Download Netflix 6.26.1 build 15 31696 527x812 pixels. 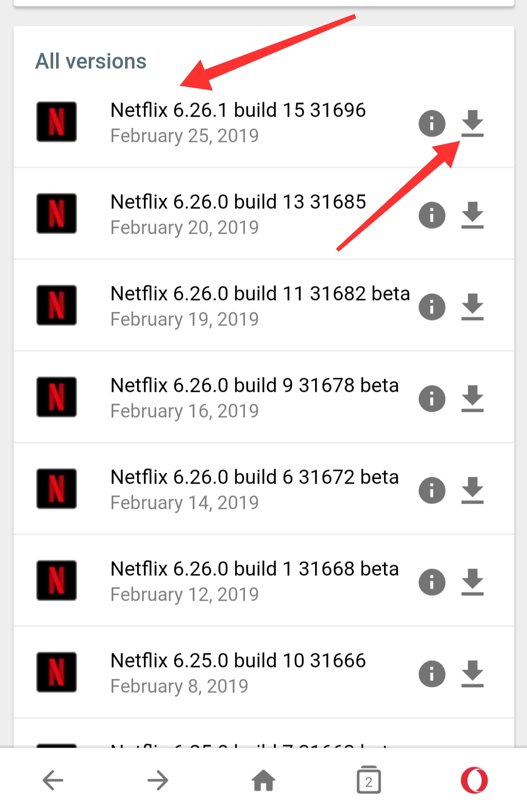472,123
